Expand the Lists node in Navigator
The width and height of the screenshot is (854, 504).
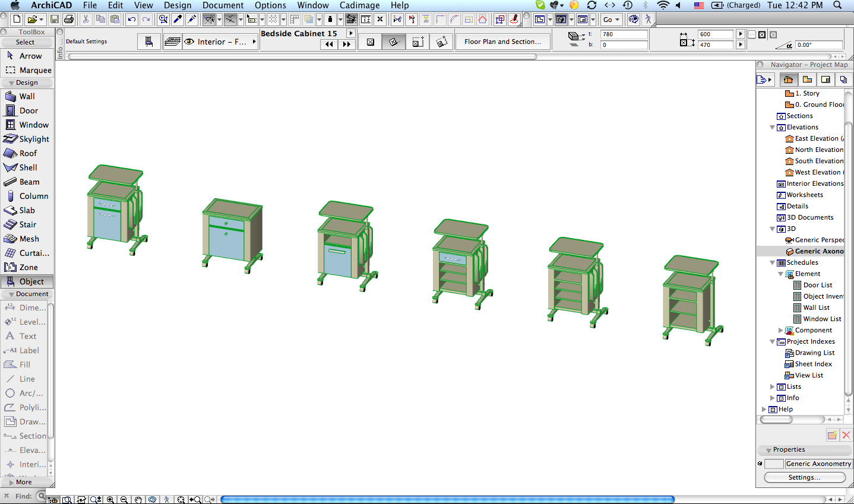pyautogui.click(x=772, y=386)
